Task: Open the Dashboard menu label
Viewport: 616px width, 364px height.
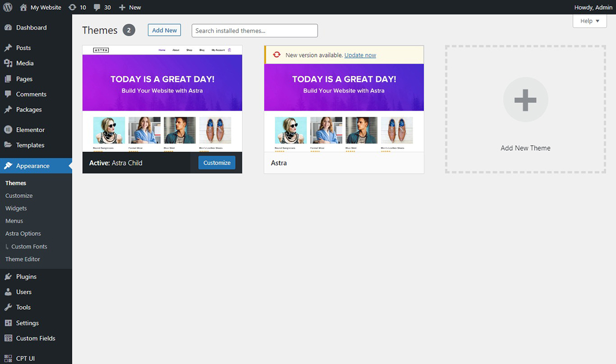Action: (31, 28)
